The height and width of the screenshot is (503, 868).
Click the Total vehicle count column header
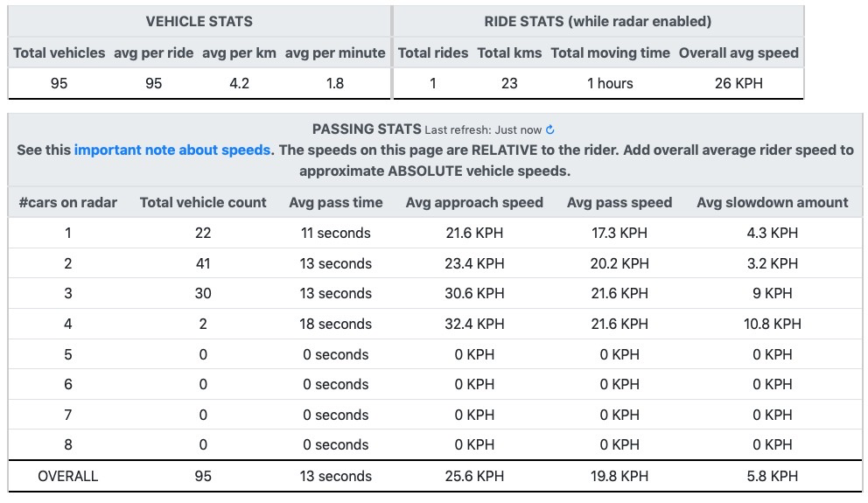pos(203,203)
